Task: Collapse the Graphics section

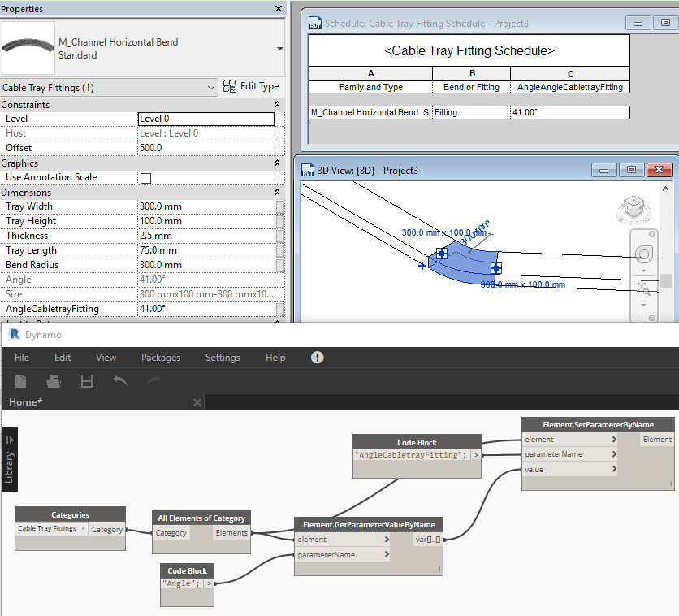Action: pos(277,163)
